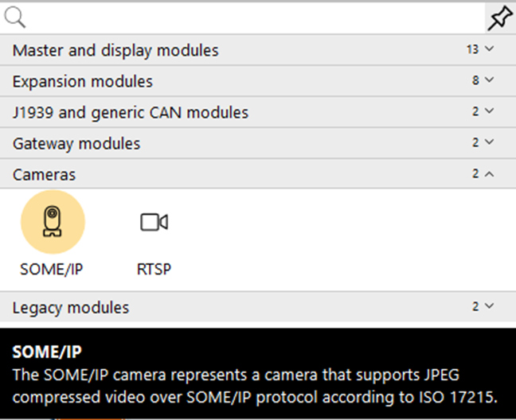Image resolution: width=516 pixels, height=420 pixels.
Task: Click the RTSP text label under icon
Action: 154,270
